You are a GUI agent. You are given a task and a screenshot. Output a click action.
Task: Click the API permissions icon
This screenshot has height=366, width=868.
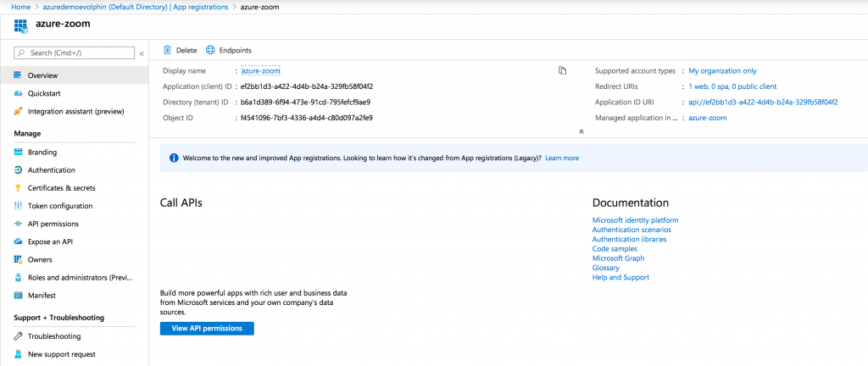pyautogui.click(x=18, y=224)
